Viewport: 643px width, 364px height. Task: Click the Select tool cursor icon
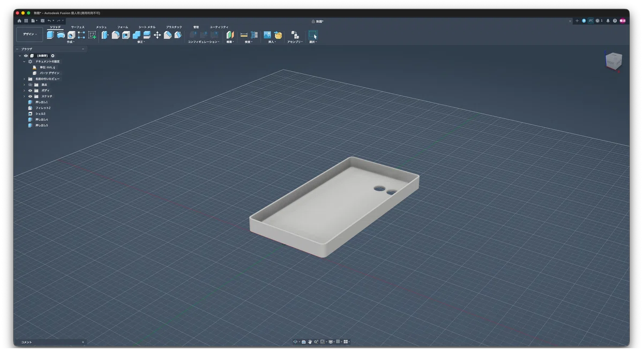313,35
